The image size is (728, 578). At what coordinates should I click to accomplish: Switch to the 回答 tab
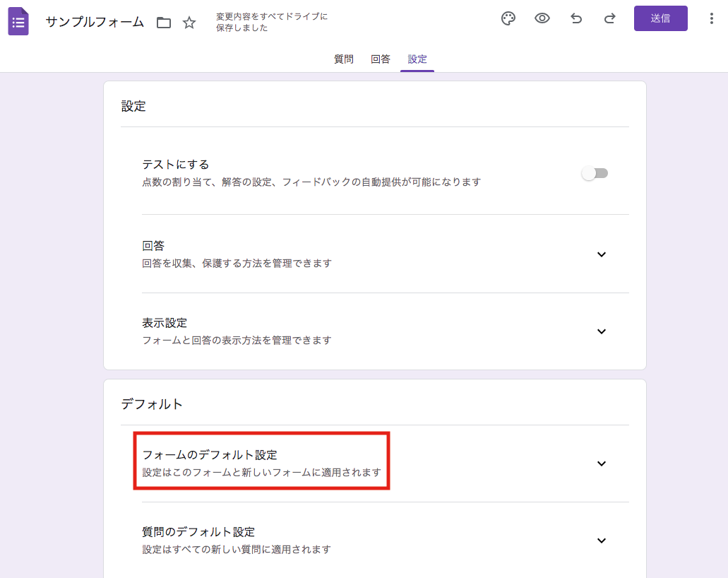tap(381, 59)
